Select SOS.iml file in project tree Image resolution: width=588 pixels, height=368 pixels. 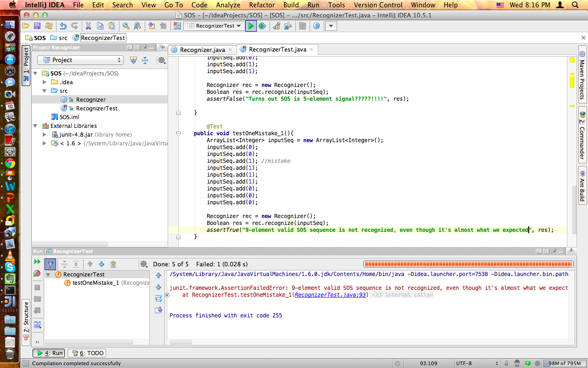(x=69, y=117)
